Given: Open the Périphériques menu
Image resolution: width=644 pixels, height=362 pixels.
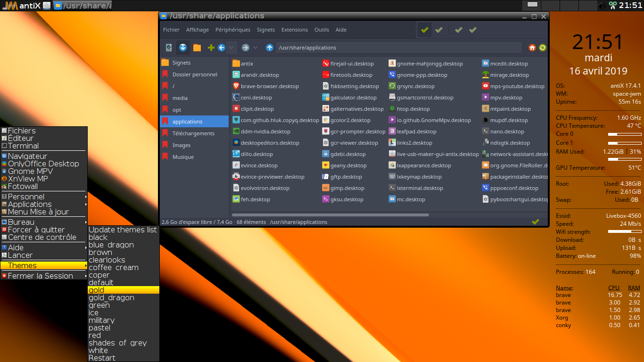Looking at the screenshot, I should [x=233, y=30].
